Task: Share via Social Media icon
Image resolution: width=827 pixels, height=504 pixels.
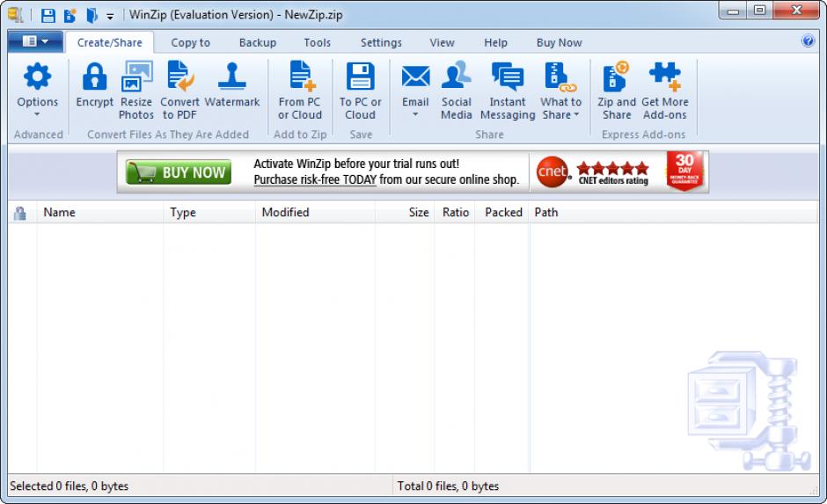Action: [x=456, y=75]
